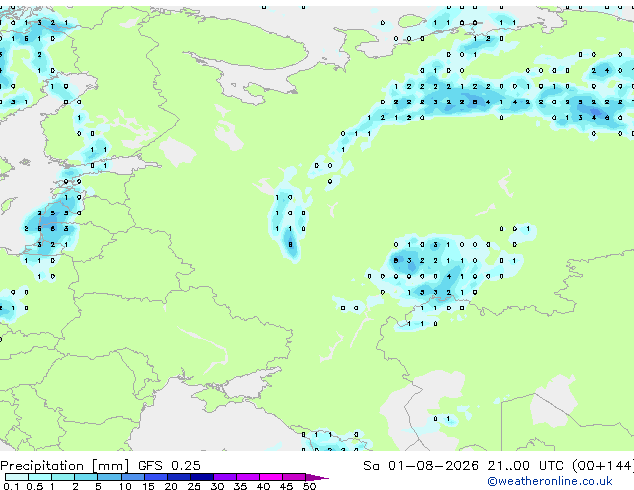Select the 30–35 mm purple legend swatch

click(225, 477)
